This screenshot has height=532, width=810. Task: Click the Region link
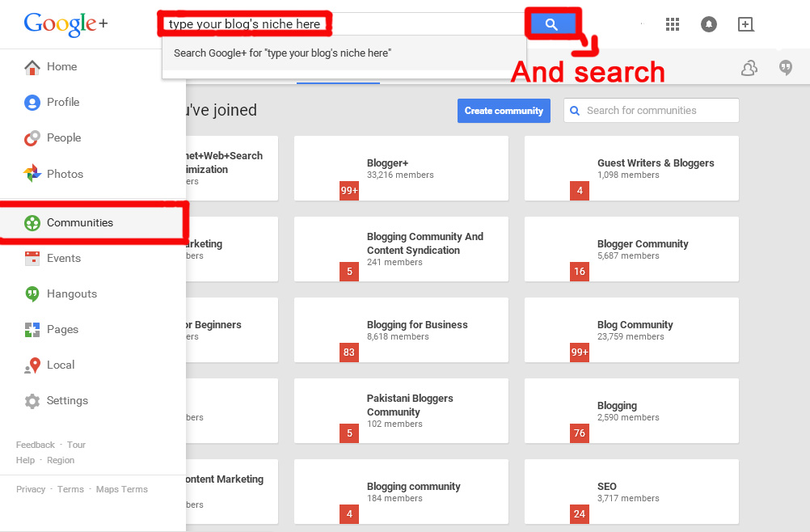point(61,460)
